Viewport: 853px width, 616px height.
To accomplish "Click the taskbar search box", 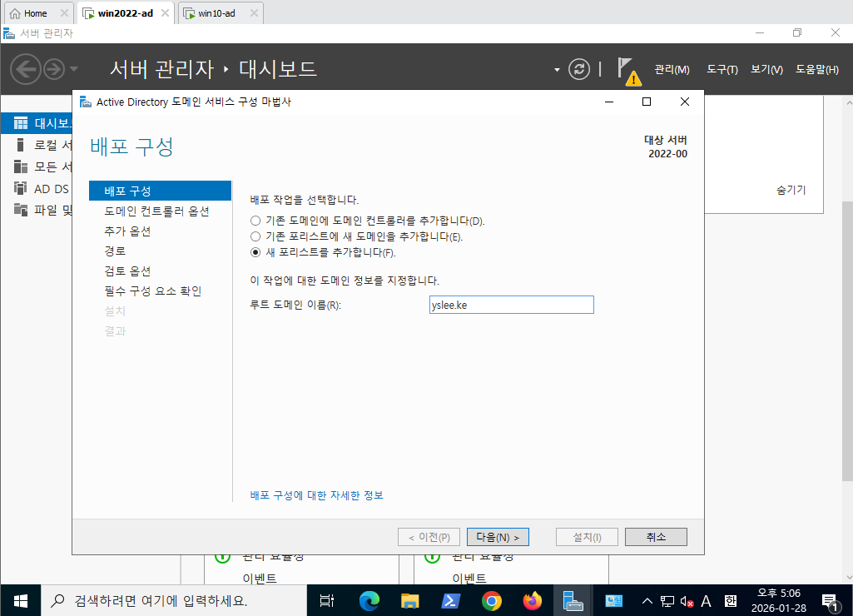I will pos(174,601).
